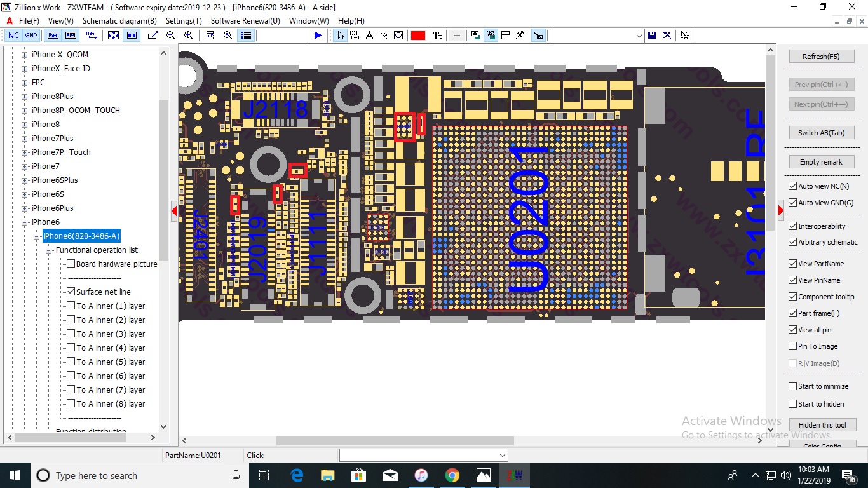The image size is (868, 488).
Task: Click the Windows search box on the taskbar
Action: click(x=139, y=475)
